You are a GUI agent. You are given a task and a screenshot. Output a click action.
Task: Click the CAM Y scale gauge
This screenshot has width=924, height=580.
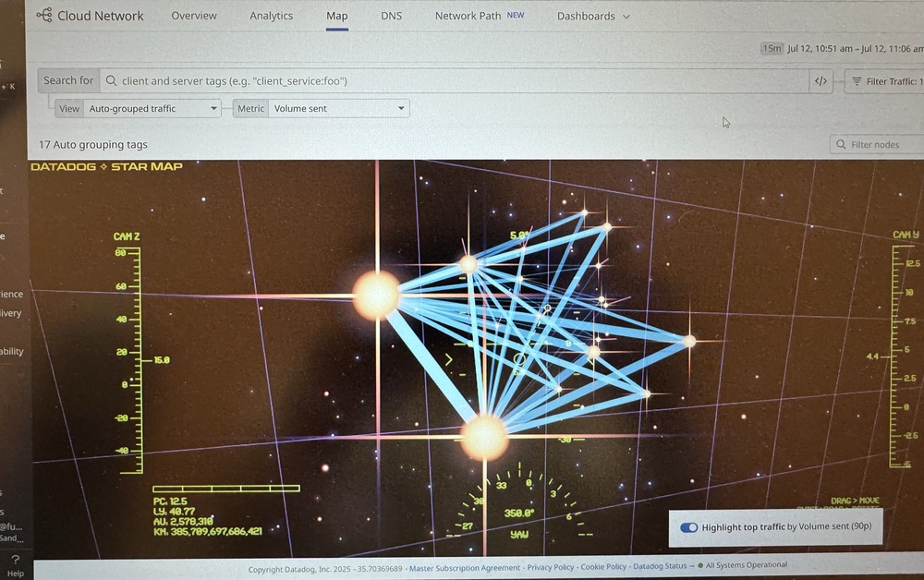tap(902, 356)
